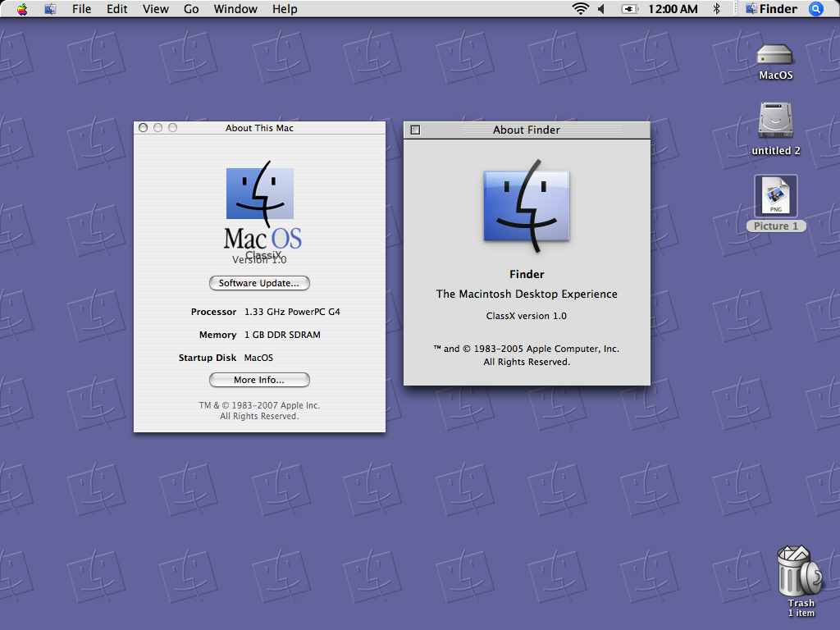Open the Help menu

[285, 9]
